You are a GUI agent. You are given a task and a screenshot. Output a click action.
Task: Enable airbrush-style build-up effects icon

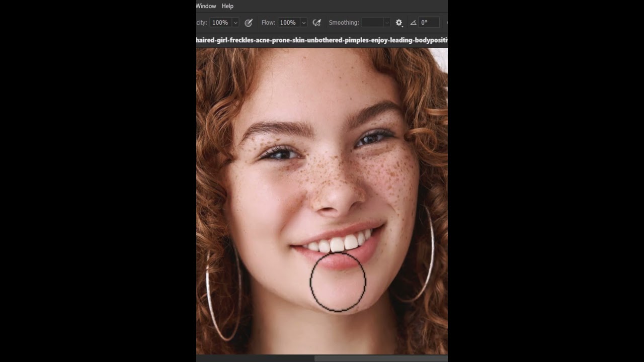coord(317,23)
